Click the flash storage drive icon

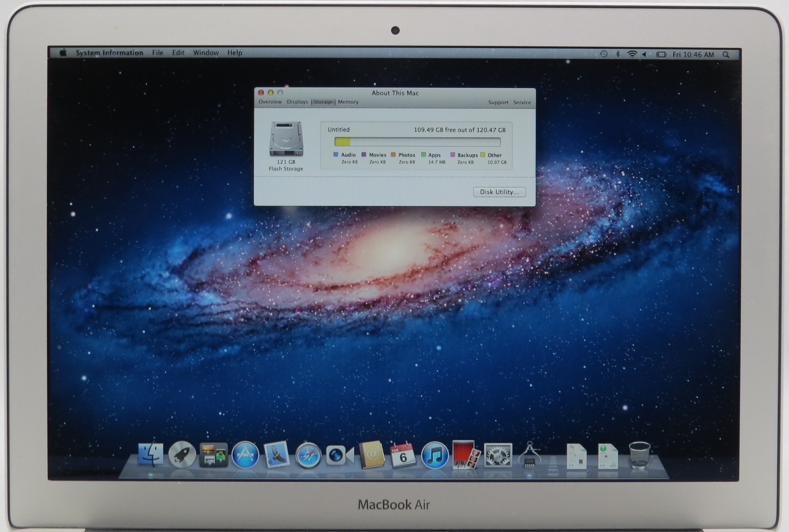coord(286,139)
